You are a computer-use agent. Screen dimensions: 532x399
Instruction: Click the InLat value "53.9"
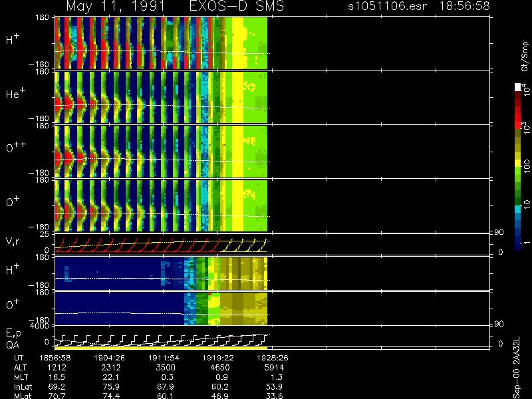click(x=275, y=386)
